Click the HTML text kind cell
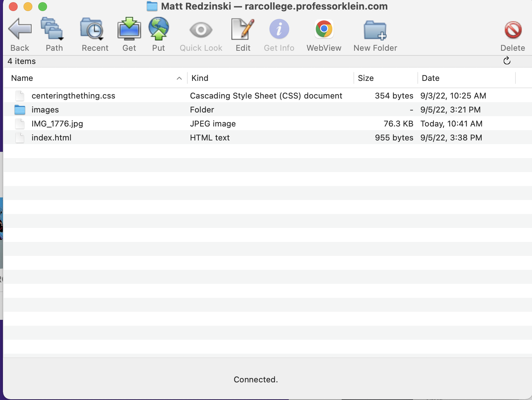This screenshot has width=532, height=400. pos(210,137)
